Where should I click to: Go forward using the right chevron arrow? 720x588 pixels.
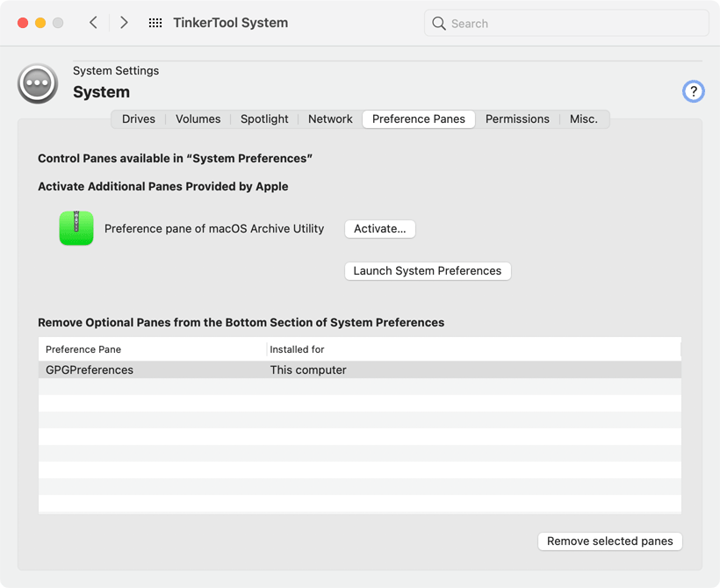point(124,23)
